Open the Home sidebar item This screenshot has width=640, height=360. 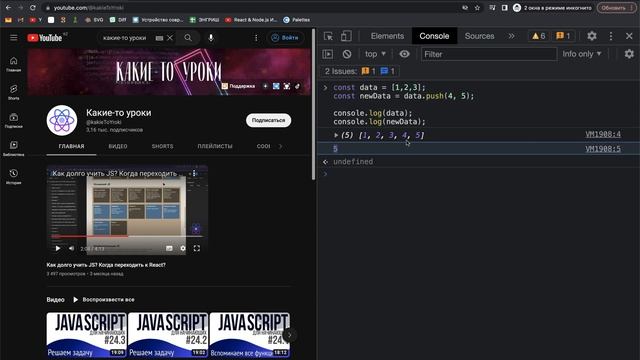[13, 64]
